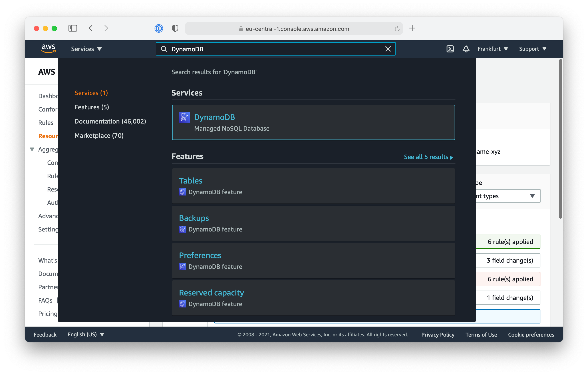Go forward with the browser forward arrow

click(x=106, y=28)
